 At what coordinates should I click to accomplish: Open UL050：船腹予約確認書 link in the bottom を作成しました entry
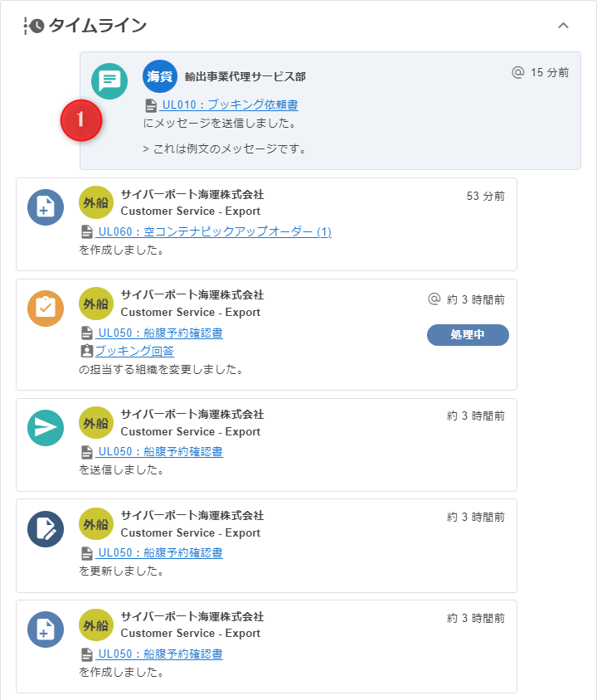point(160,654)
